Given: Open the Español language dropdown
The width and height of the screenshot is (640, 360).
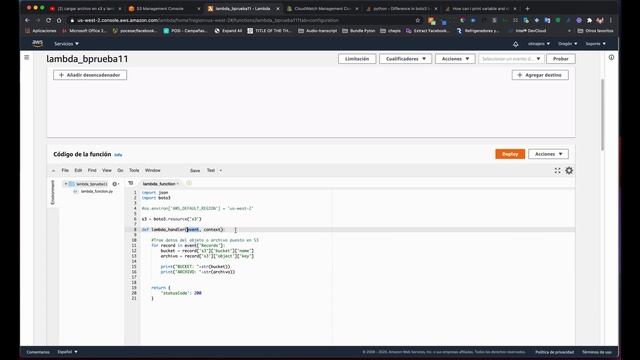Looking at the screenshot, I should coord(67,352).
